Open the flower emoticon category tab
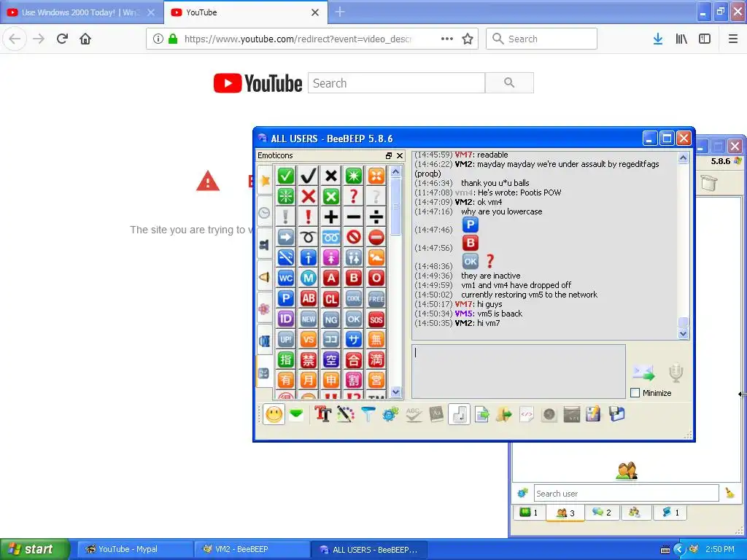Viewport: 747px width, 560px height. 264,309
